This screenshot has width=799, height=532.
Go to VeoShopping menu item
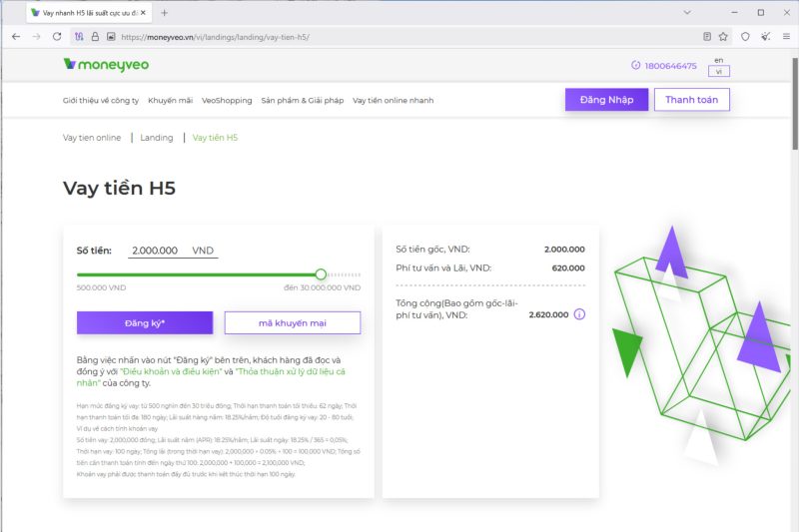pos(227,100)
